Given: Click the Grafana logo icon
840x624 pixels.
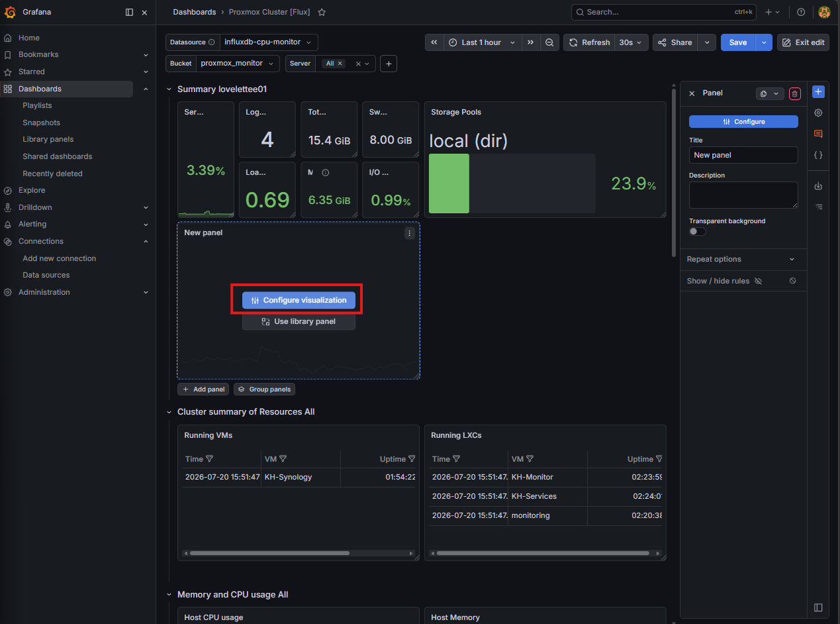Looking at the screenshot, I should point(10,12).
